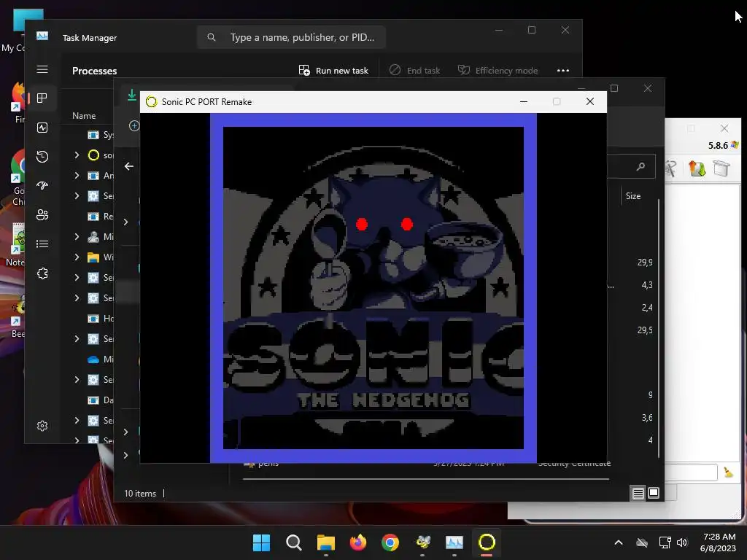This screenshot has width=747, height=560.
Task: Click the File Explorer New plus icon
Action: click(x=134, y=125)
